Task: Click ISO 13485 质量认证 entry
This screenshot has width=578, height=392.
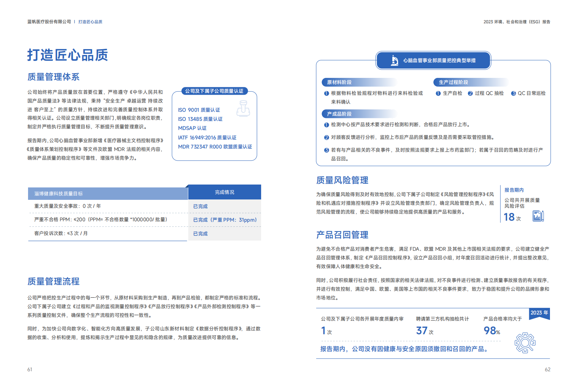Action: (200, 119)
